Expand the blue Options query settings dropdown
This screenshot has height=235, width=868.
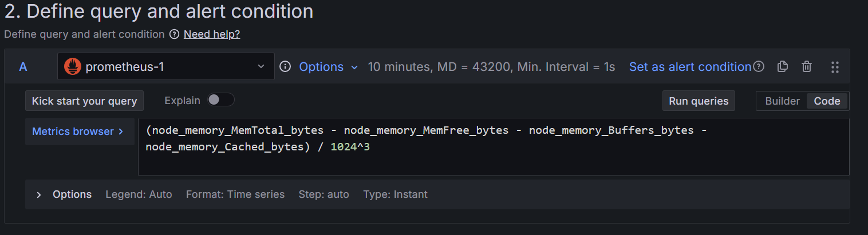coord(328,67)
